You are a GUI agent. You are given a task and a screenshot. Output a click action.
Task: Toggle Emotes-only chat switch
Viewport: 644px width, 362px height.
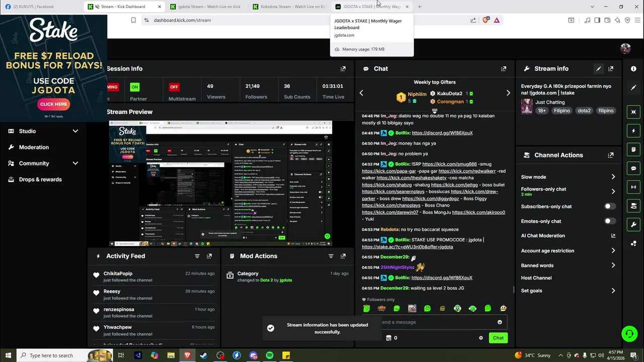coord(609,221)
